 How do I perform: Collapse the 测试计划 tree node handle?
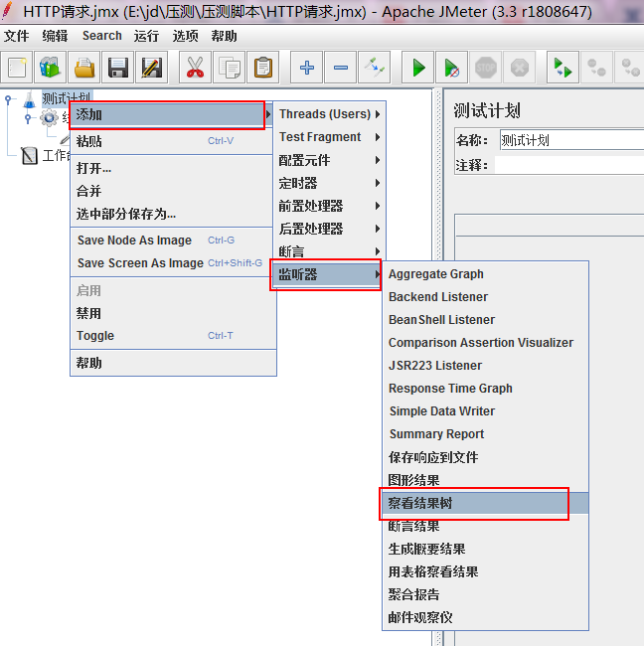pos(8,99)
